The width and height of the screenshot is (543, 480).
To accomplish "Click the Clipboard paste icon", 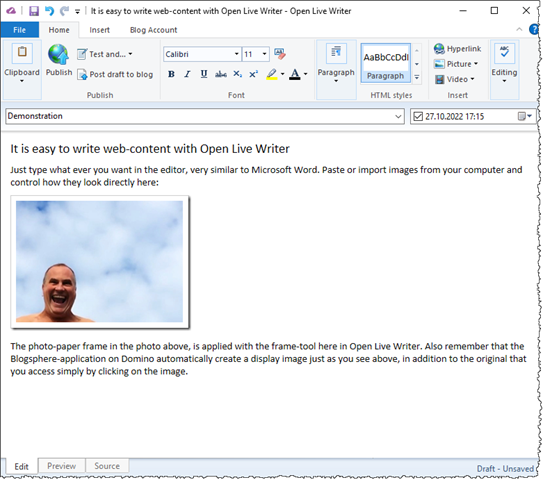I will (22, 53).
